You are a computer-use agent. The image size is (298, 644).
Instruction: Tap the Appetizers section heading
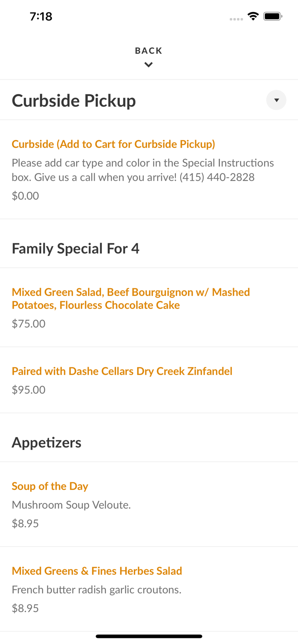pyautogui.click(x=46, y=442)
